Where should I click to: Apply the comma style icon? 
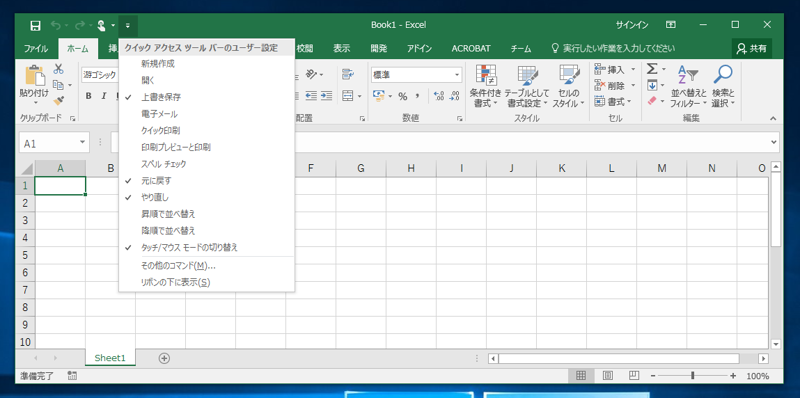[x=417, y=96]
